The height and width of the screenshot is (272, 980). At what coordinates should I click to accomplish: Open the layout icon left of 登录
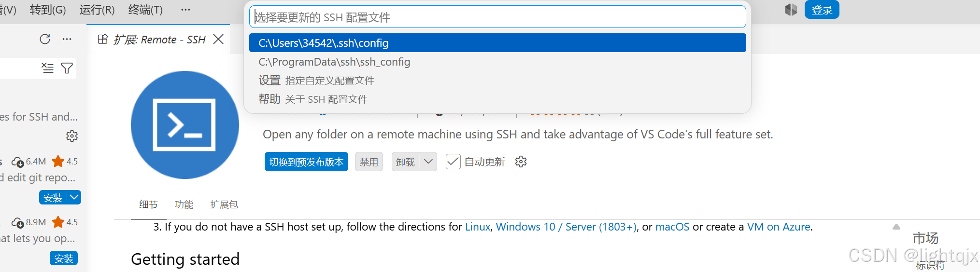click(x=791, y=10)
